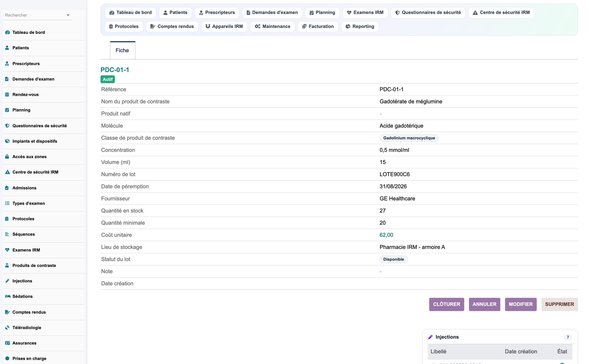Open Appareils IRM in top navigation
Image resolution: width=589 pixels, height=364 pixels.
pyautogui.click(x=224, y=26)
